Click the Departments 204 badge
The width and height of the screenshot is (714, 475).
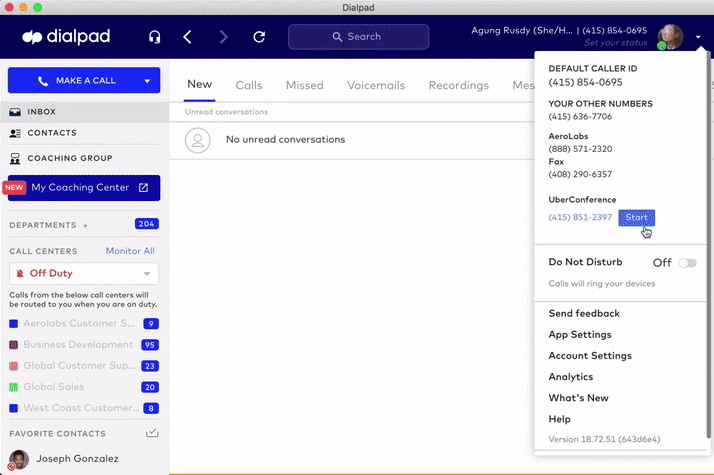coord(147,224)
